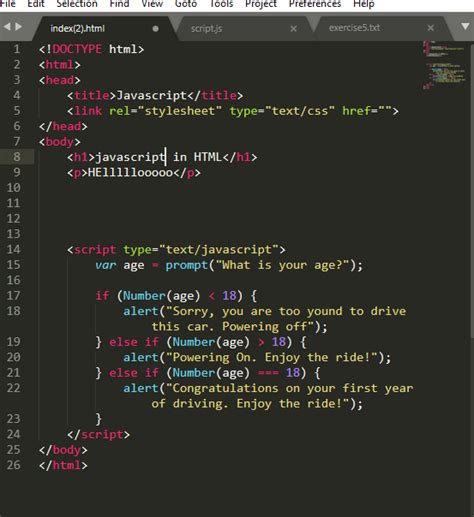This screenshot has height=517, width=474.
Task: Close the exercise5.txt tab
Action: (x=431, y=28)
